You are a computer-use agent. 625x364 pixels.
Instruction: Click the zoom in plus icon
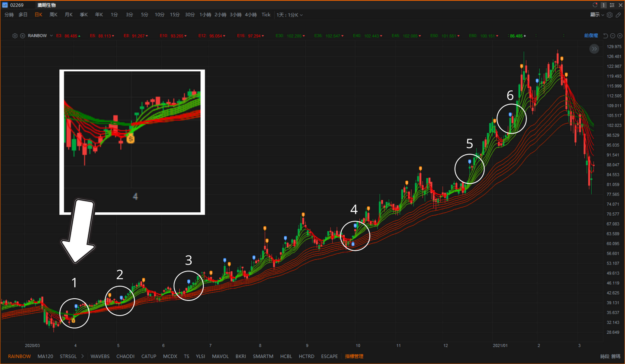click(620, 36)
